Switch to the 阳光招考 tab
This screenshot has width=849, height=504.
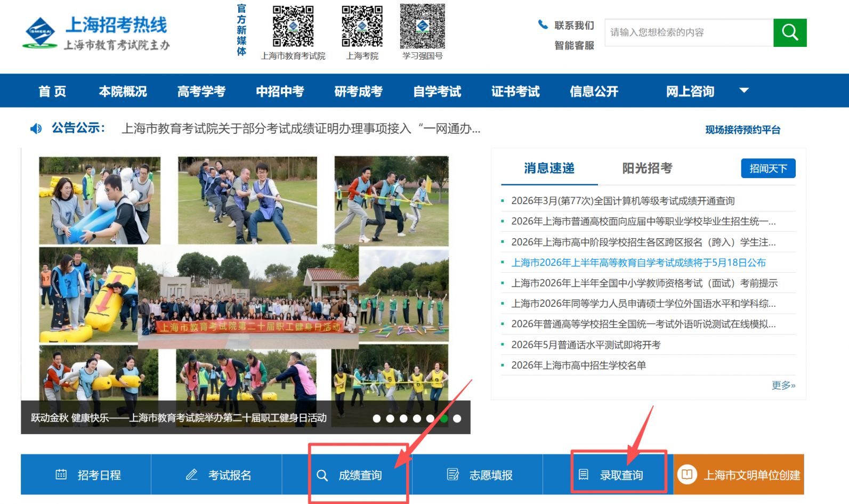tap(647, 168)
